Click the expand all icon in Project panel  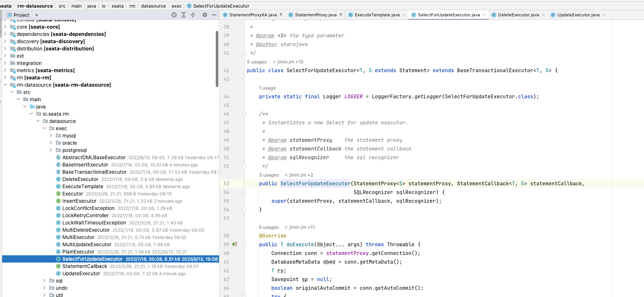point(183,15)
